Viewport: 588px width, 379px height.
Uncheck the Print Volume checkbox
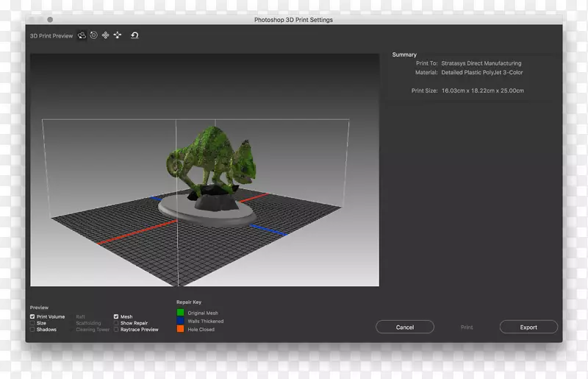[x=32, y=317]
